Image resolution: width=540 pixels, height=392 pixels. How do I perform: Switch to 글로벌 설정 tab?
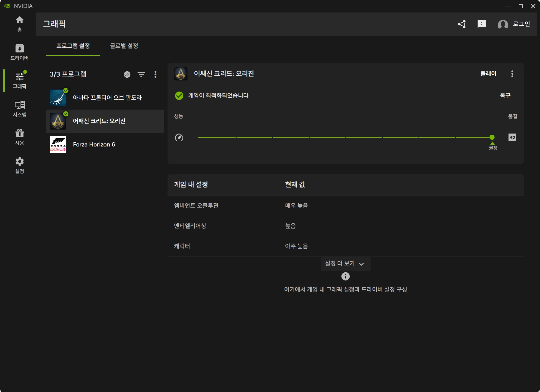(124, 46)
